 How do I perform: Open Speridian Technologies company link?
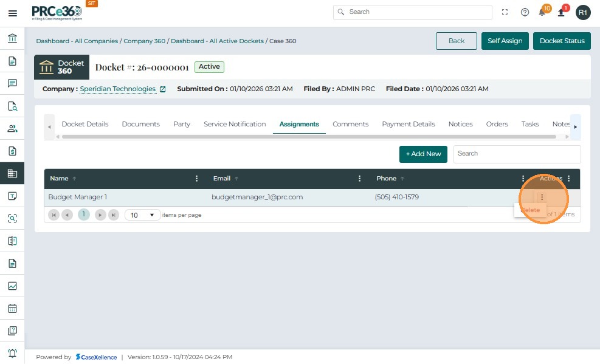pos(118,89)
